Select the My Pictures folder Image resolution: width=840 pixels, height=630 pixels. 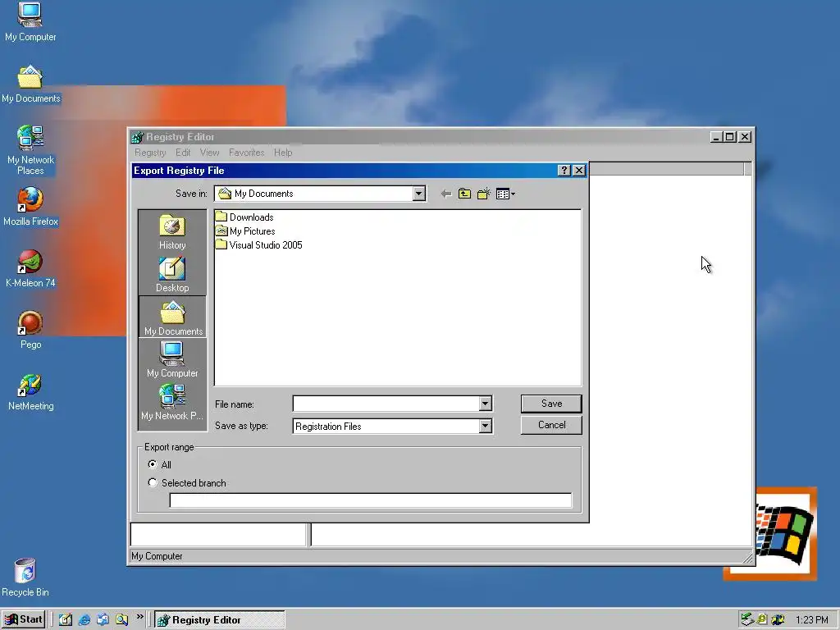(x=245, y=231)
